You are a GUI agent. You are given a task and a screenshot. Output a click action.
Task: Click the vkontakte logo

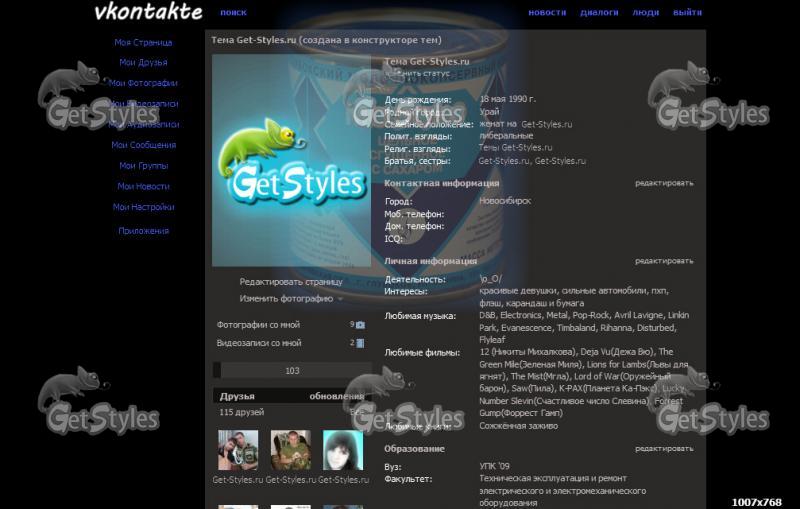(x=147, y=12)
